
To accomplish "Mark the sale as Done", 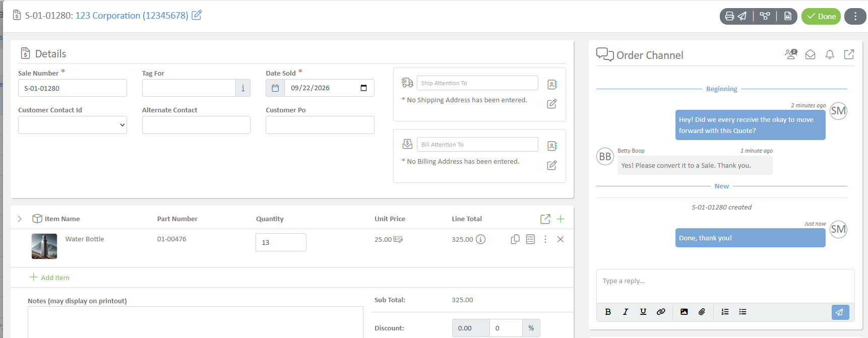I will 821,16.
